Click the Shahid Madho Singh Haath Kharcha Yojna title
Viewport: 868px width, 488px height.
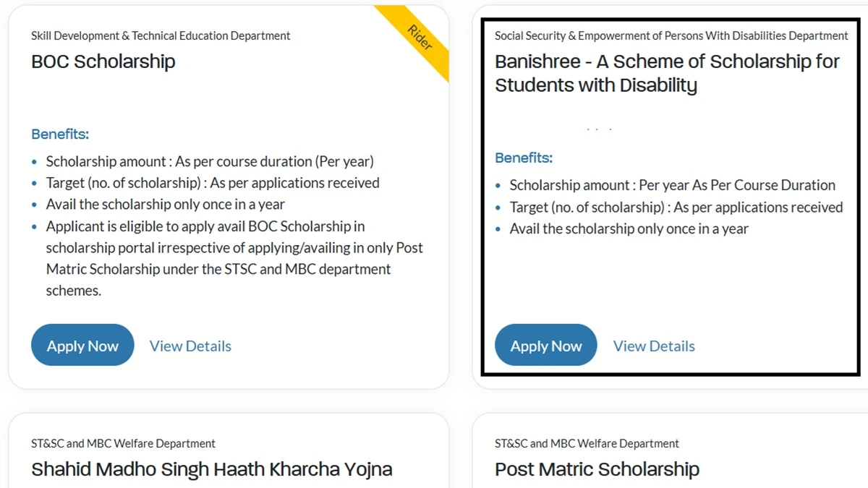[211, 469]
